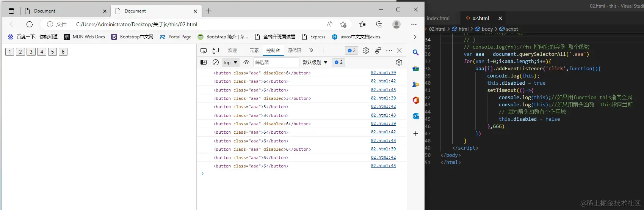Switch to the first Document browser tab
The height and width of the screenshot is (210, 644).
[x=64, y=11]
